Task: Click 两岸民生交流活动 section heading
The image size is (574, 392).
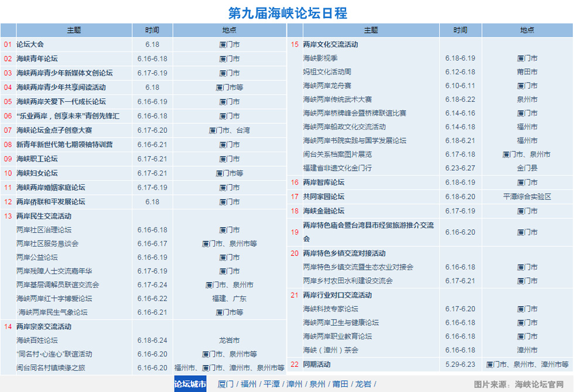Action: tap(44, 216)
